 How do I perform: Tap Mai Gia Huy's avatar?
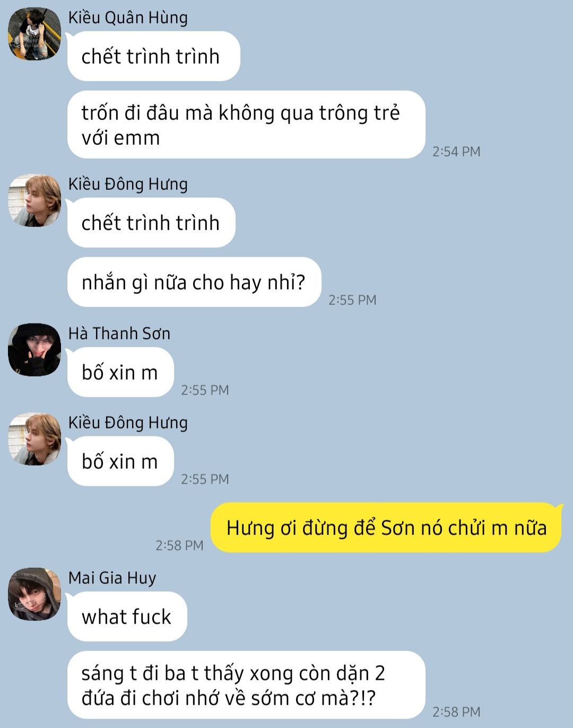[34, 594]
